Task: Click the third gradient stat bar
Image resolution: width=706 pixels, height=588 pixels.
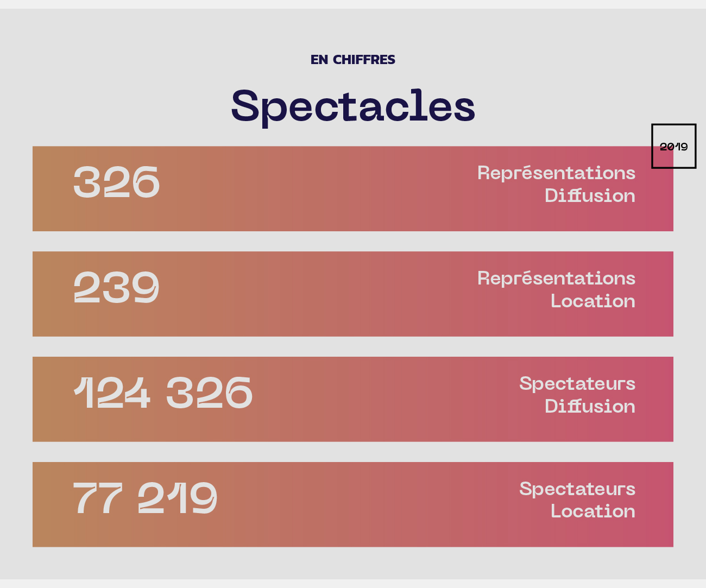Action: tap(353, 399)
